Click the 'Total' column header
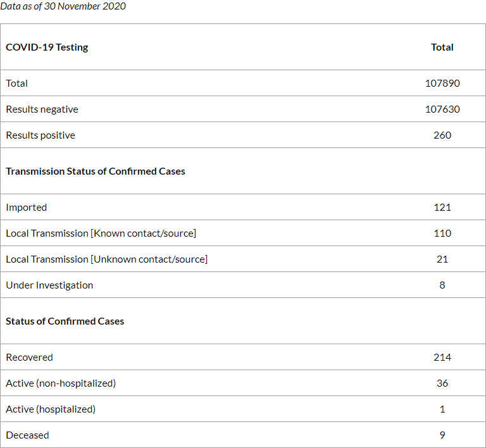This screenshot has width=486, height=448. click(442, 47)
